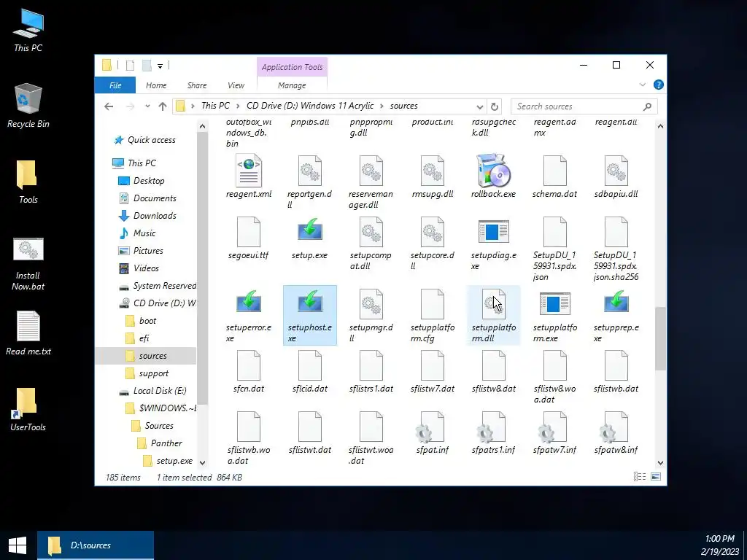Click the Application Tools tab header
Viewport: 747px width, 560px height.
[292, 67]
